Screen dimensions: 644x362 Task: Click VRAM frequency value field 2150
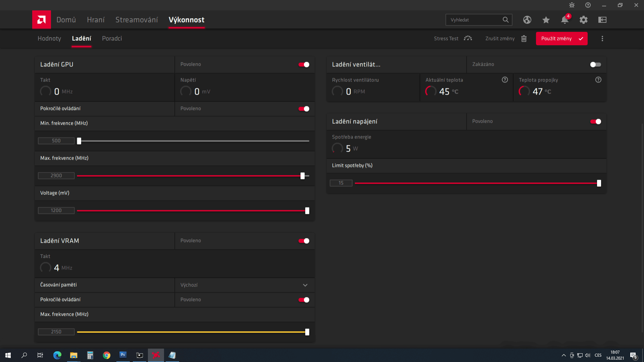point(56,332)
